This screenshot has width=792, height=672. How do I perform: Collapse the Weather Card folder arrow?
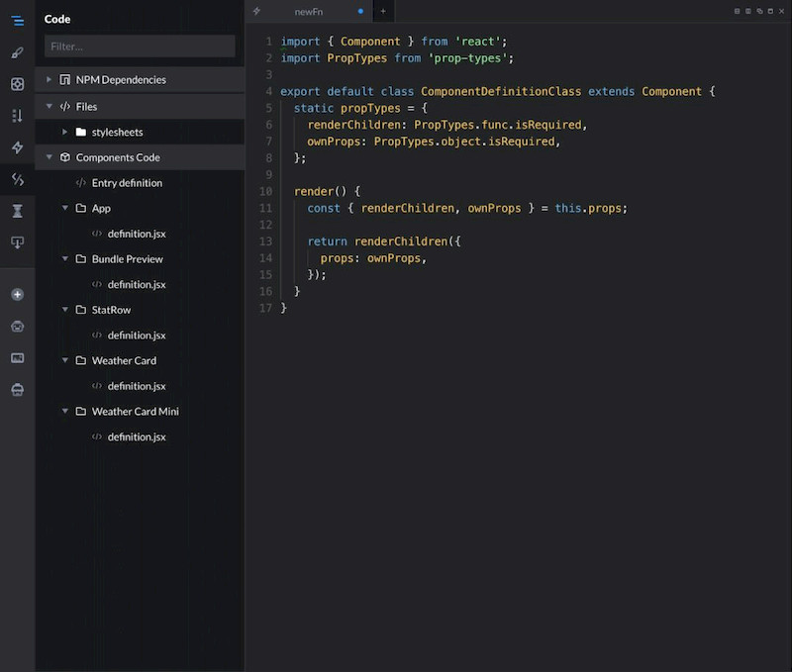click(64, 360)
